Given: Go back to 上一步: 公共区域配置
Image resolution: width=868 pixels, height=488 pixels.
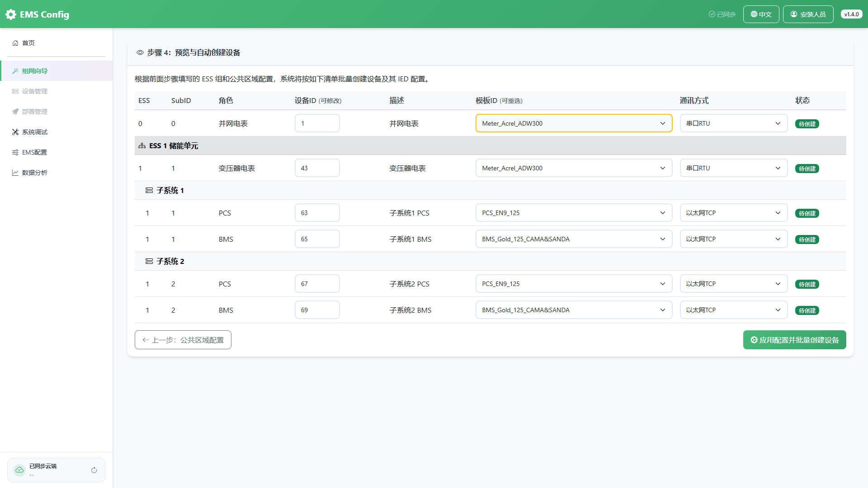Looking at the screenshot, I should coord(183,340).
